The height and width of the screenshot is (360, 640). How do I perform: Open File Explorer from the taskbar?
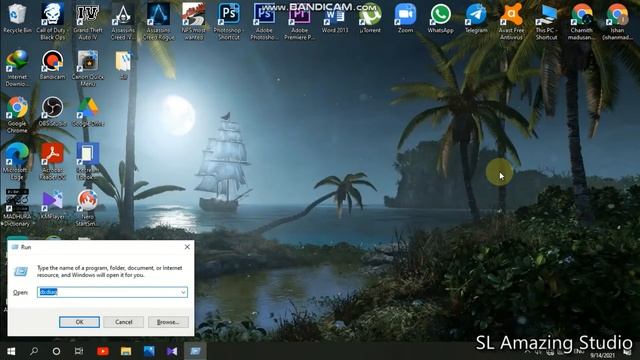(126, 351)
